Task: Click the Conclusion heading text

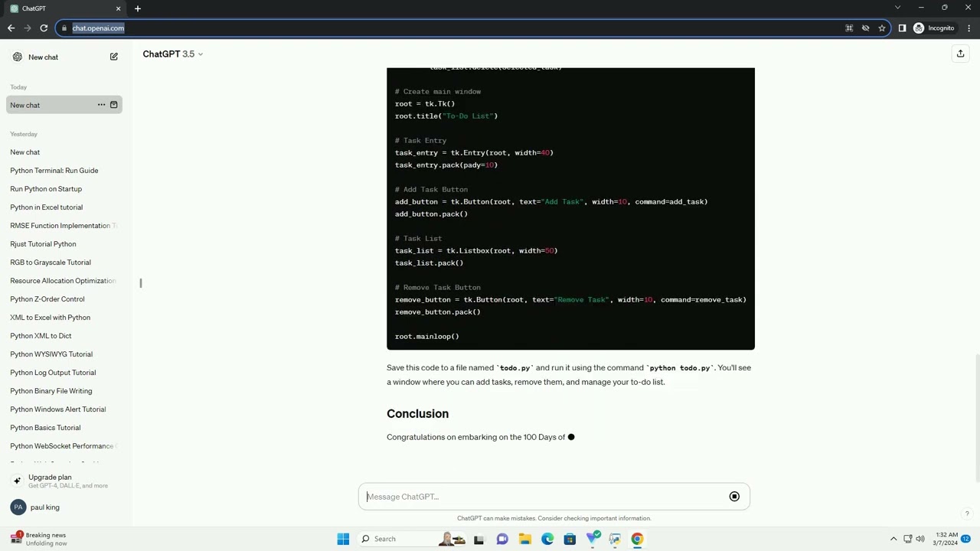Action: 417,413
